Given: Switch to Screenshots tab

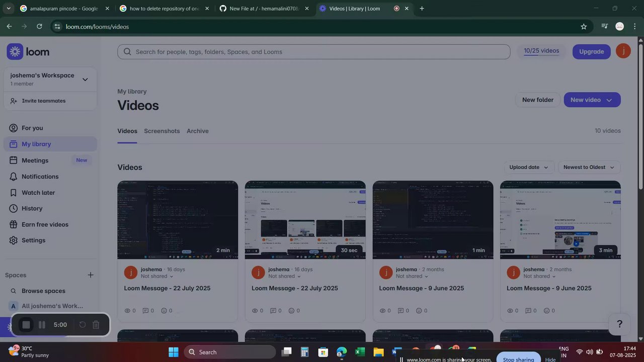Looking at the screenshot, I should tap(162, 131).
